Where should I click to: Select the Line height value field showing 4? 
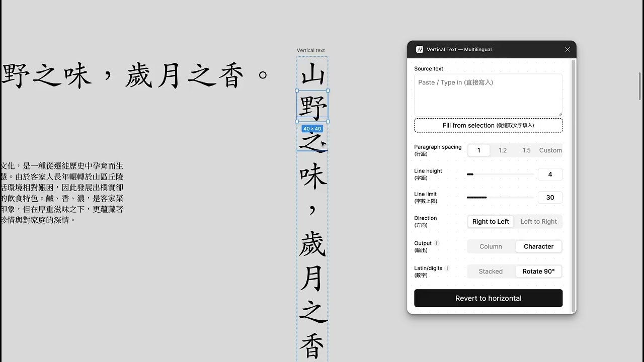(550, 174)
